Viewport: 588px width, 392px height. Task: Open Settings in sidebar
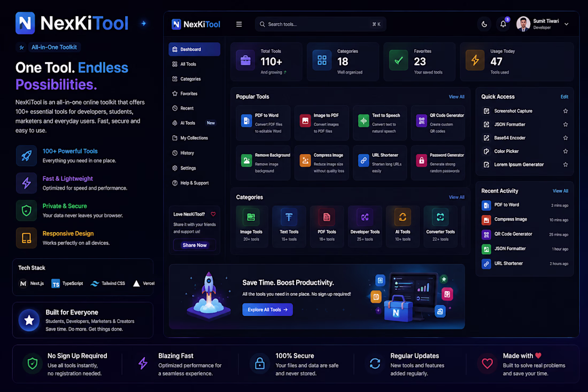[x=194, y=168]
